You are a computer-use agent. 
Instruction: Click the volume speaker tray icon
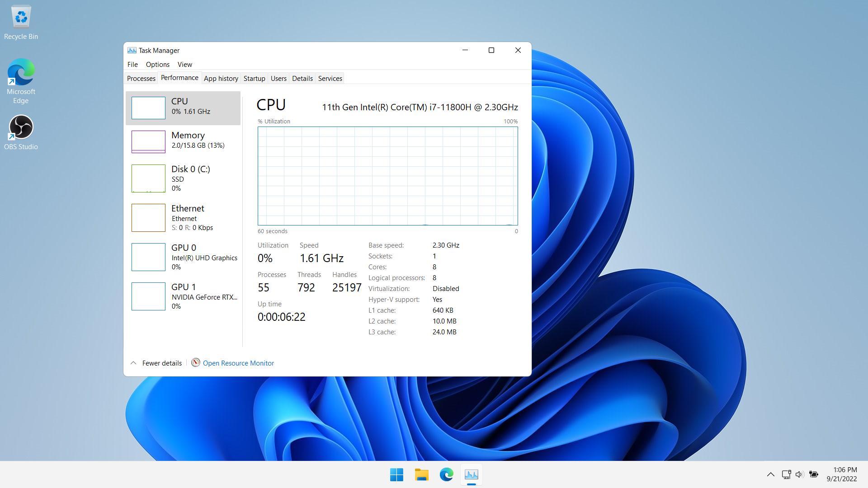799,474
